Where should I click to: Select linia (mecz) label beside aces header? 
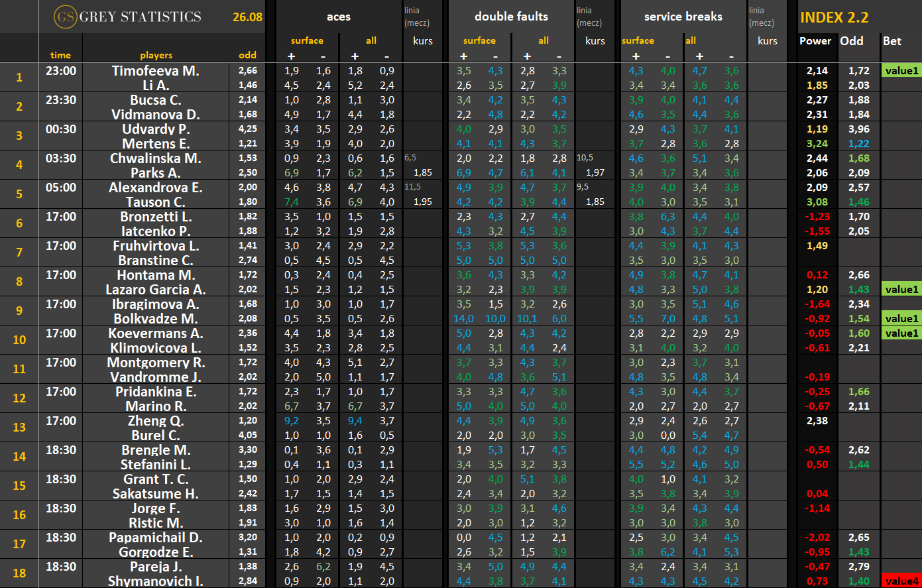417,17
